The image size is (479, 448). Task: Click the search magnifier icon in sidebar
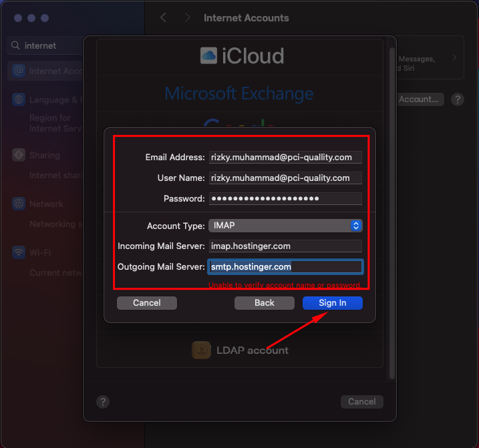(15, 45)
